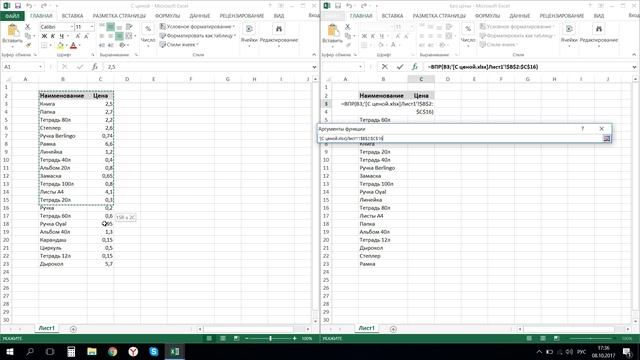
Task: Click Insert Function fx in left window
Action: pyautogui.click(x=95, y=67)
